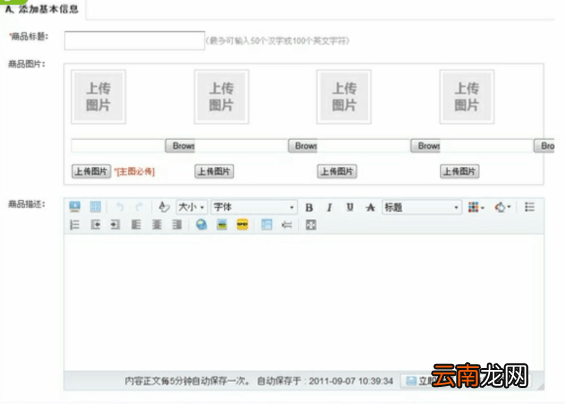Insert a table in the editor
565x404 pixels.
[x=267, y=225]
